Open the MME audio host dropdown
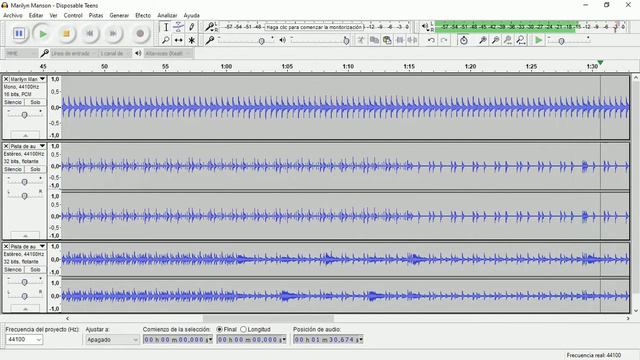The height and width of the screenshot is (360, 640). (21, 53)
